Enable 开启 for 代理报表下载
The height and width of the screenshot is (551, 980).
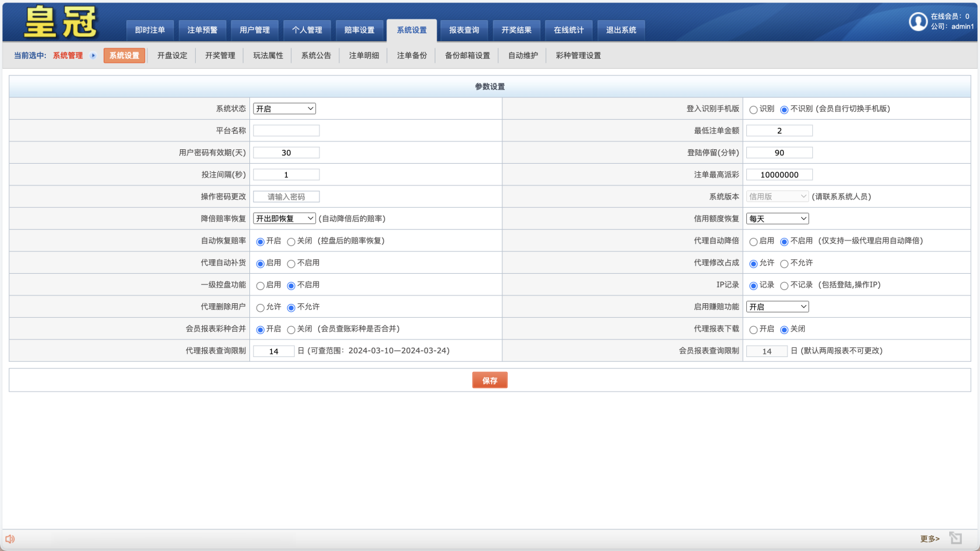point(753,329)
